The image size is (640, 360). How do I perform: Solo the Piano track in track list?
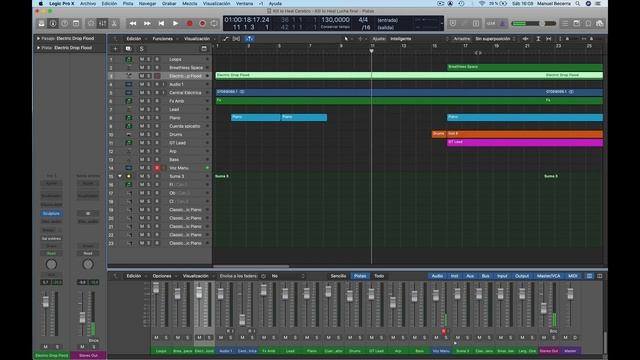pyautogui.click(x=149, y=118)
